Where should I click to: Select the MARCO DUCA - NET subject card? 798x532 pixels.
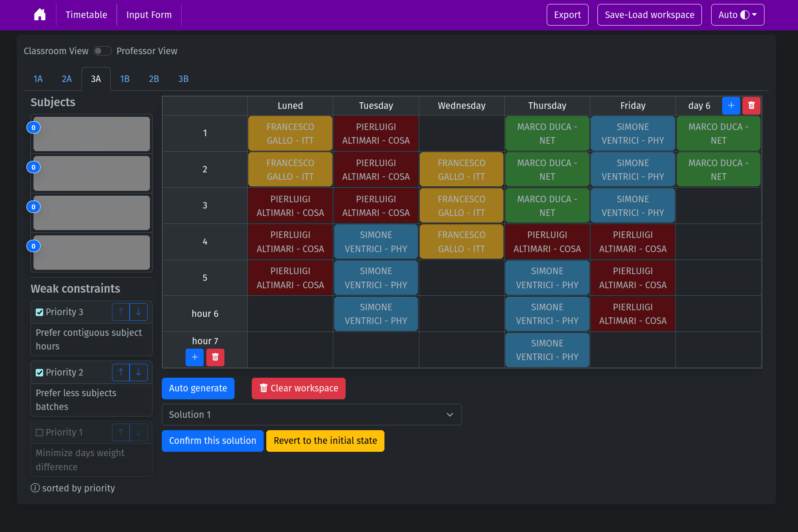(x=92, y=213)
